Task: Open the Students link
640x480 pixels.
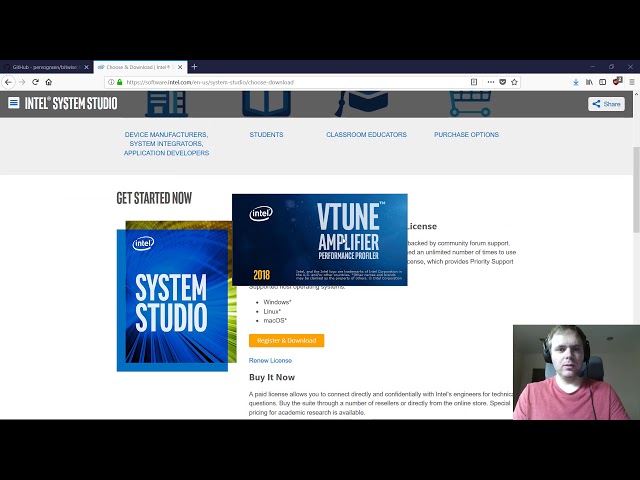Action: tap(266, 134)
